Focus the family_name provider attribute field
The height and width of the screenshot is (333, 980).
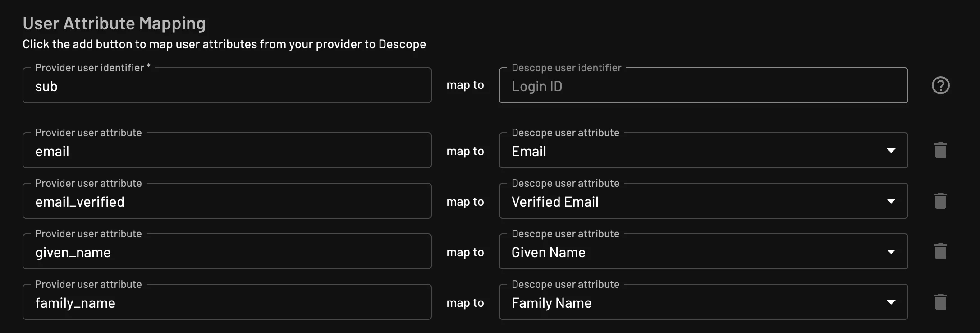(227, 303)
